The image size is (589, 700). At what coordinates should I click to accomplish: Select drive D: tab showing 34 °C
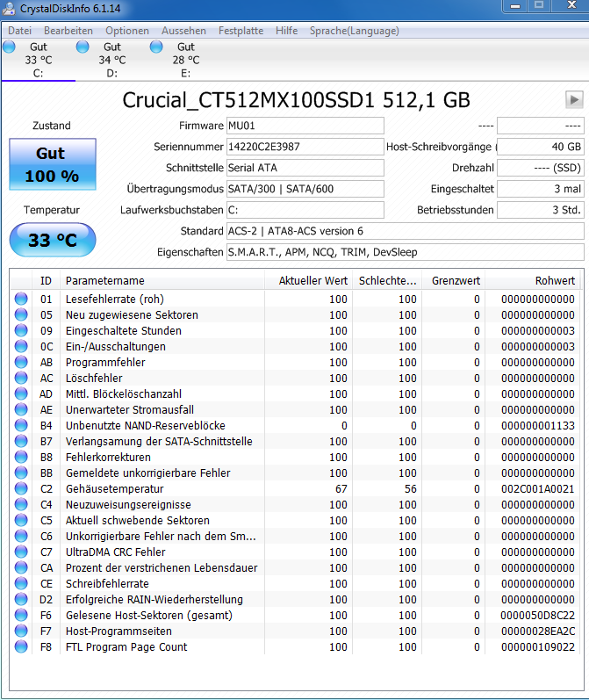tap(112, 60)
